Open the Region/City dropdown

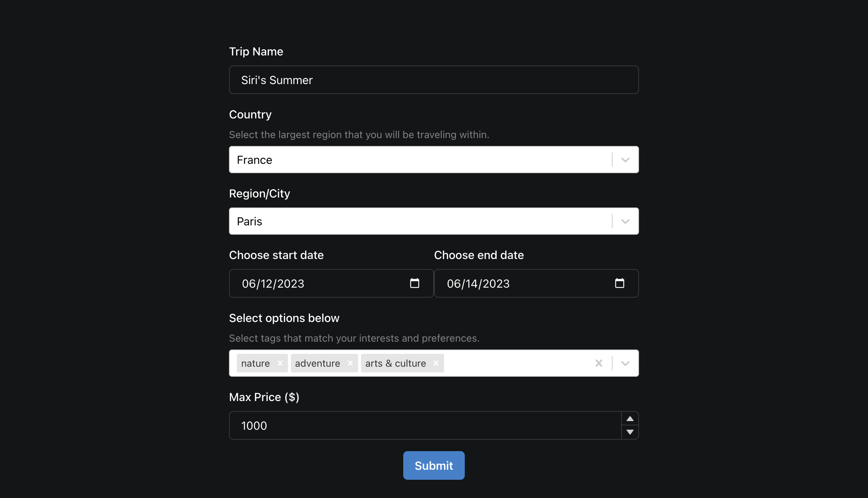625,221
